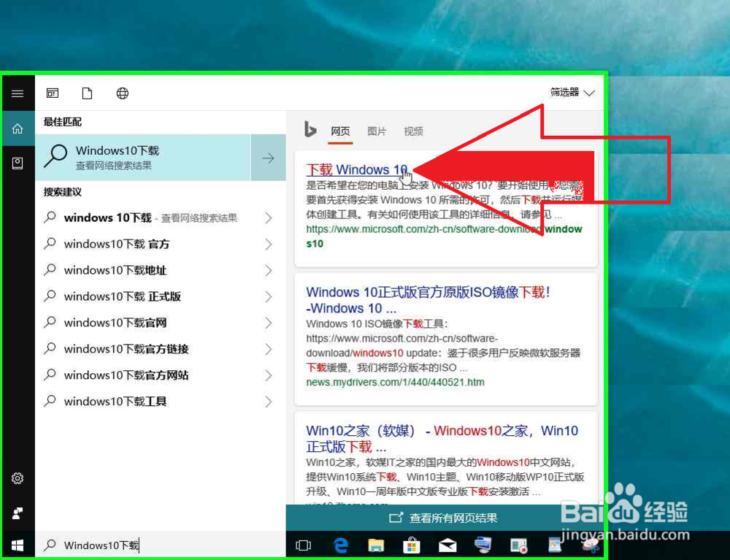Expand arrow beside best match Windows10下载
Image resolution: width=730 pixels, height=560 pixels.
[x=268, y=158]
